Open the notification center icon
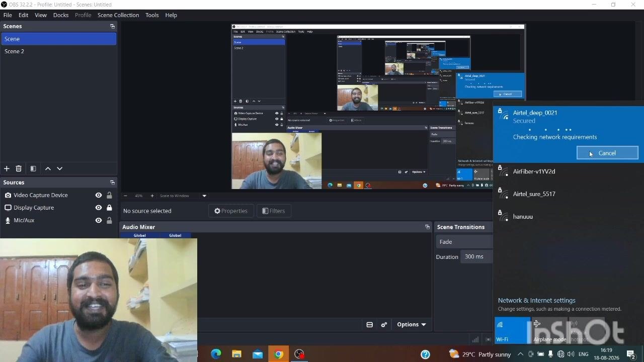The height and width of the screenshot is (362, 644). tap(631, 354)
